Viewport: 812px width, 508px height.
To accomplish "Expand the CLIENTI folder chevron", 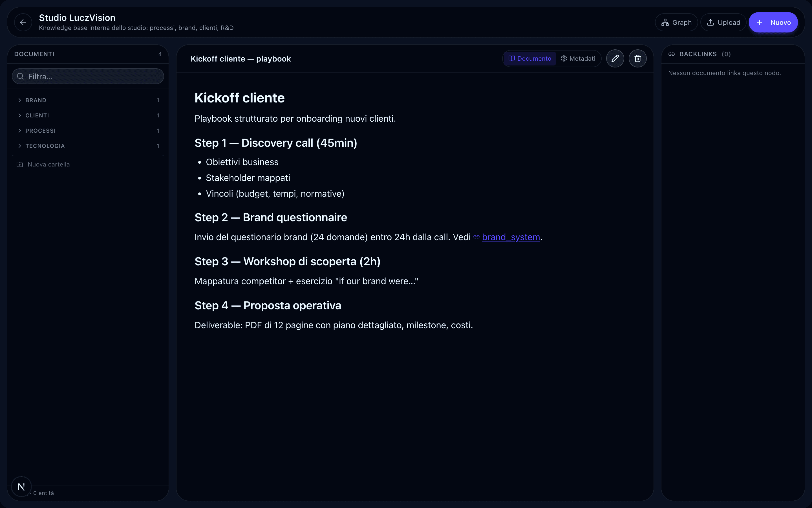I will click(x=19, y=115).
